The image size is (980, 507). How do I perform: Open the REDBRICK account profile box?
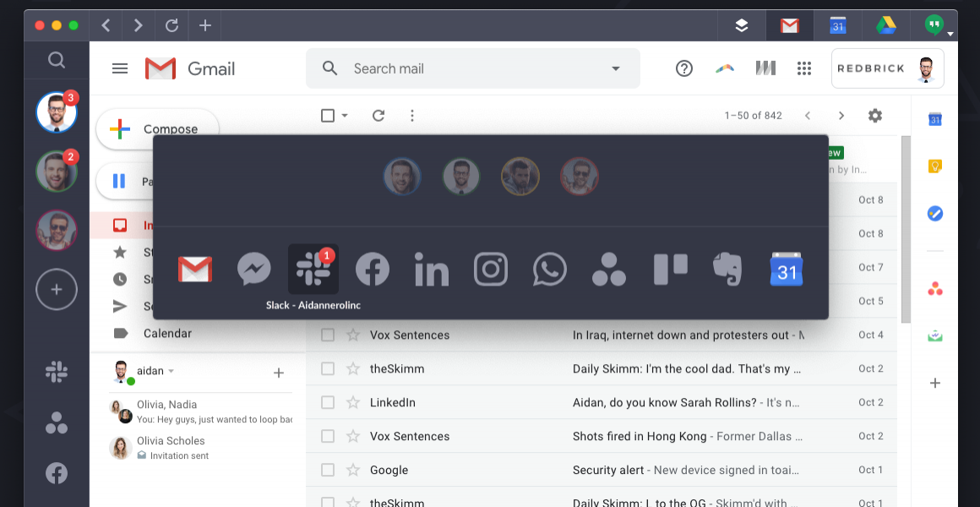point(888,68)
